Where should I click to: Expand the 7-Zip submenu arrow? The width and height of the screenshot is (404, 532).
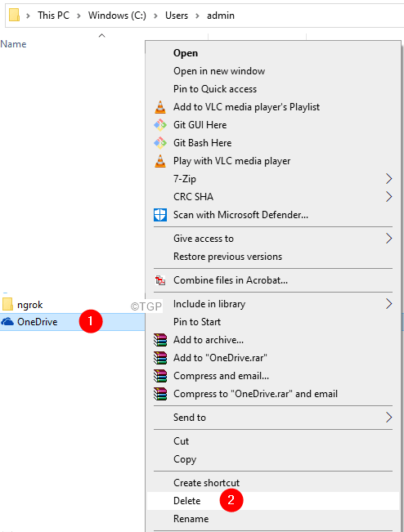388,179
